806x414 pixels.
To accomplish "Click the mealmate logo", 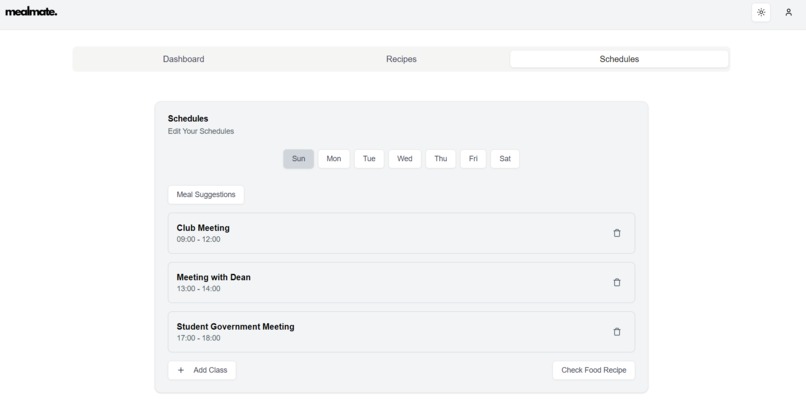I will point(31,12).
